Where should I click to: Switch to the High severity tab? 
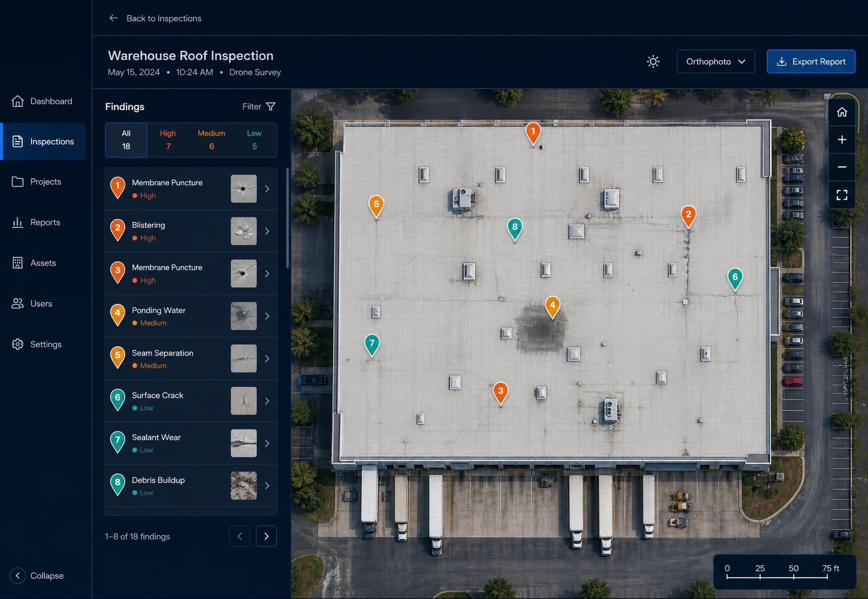pos(168,139)
